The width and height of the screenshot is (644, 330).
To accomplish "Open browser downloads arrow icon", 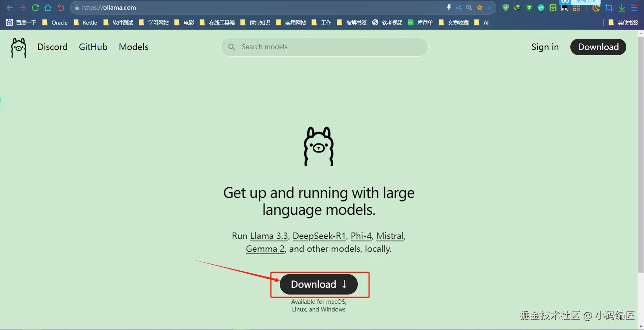I will click(x=622, y=8).
